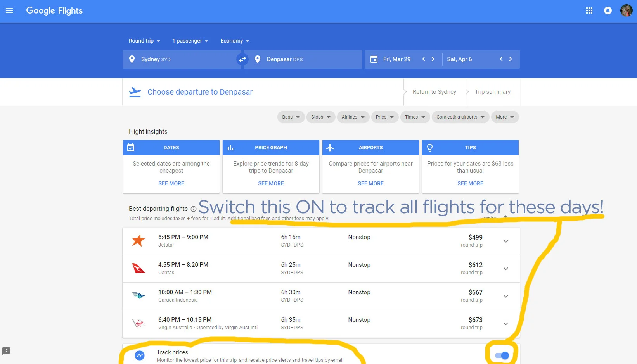Click the Garuda Indonesia airline logo
Viewport: 637px width, 364px height.
tap(138, 296)
